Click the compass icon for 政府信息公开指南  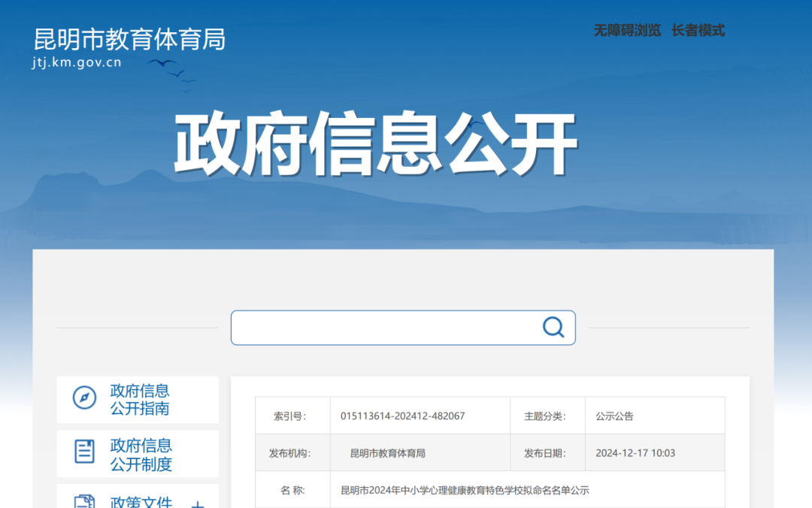[x=84, y=398]
